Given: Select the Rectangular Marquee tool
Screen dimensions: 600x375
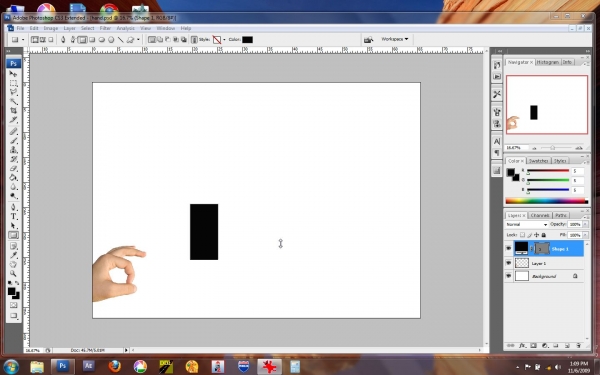Looking at the screenshot, I should point(13,83).
